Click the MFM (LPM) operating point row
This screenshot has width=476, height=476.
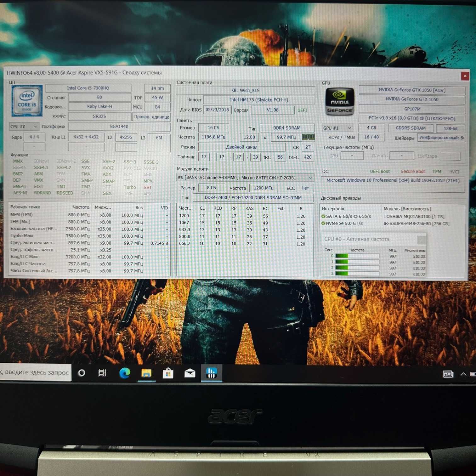click(x=89, y=215)
